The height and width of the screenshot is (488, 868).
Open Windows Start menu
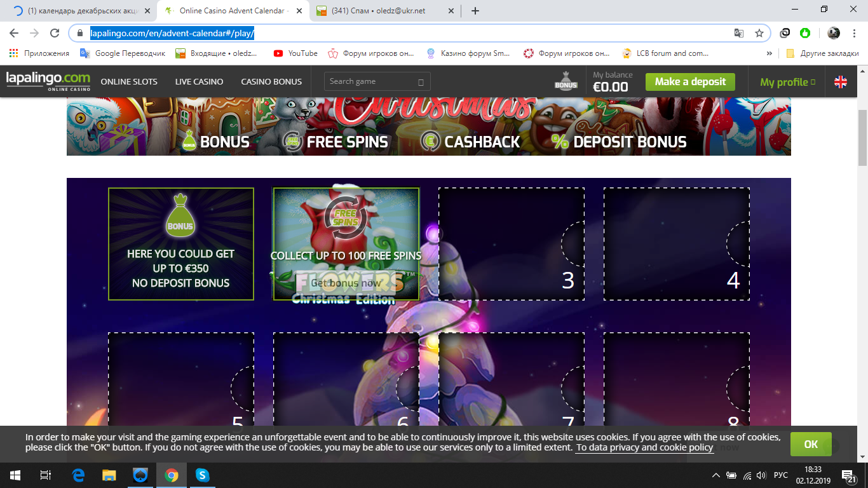(15, 475)
